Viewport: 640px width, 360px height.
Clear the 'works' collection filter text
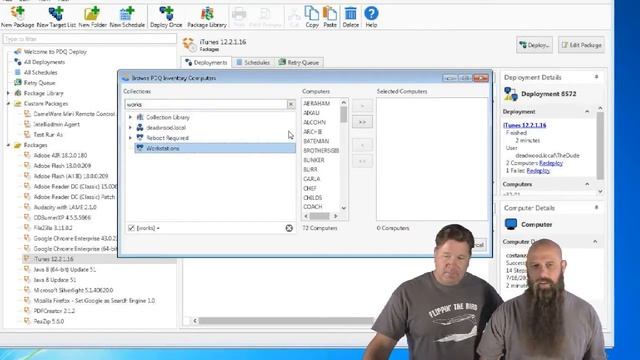291,104
